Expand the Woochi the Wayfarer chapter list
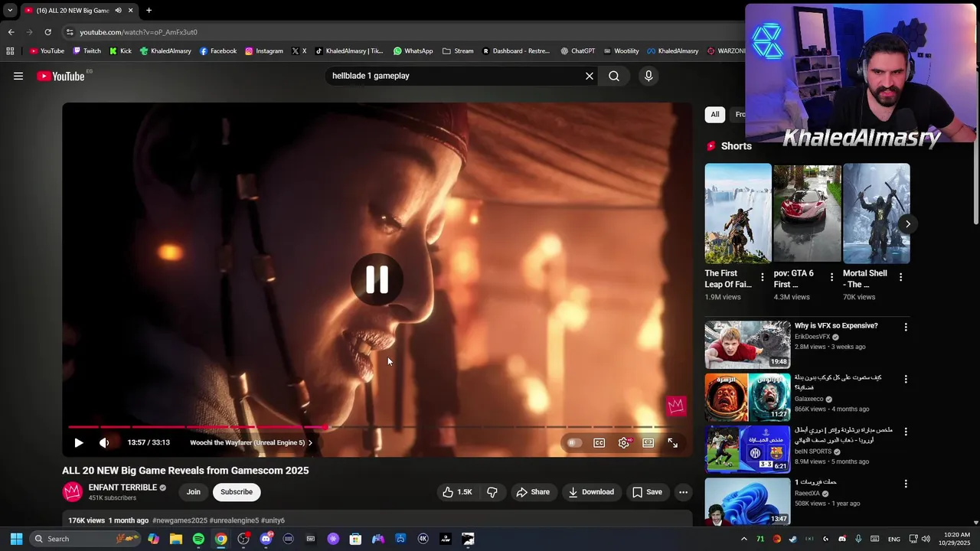 point(251,442)
